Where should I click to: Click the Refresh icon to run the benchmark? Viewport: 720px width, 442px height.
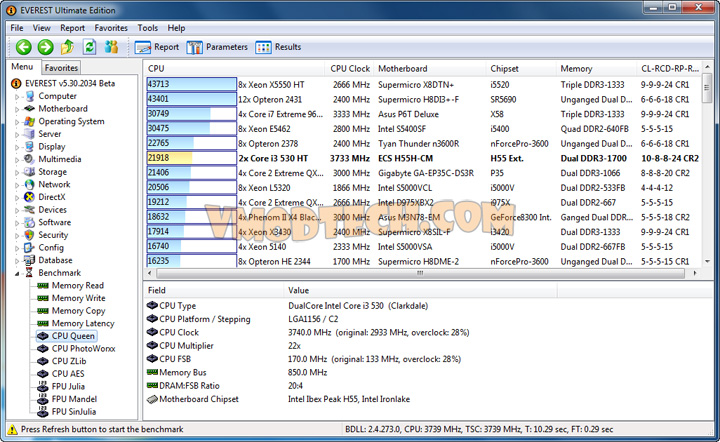(90, 47)
